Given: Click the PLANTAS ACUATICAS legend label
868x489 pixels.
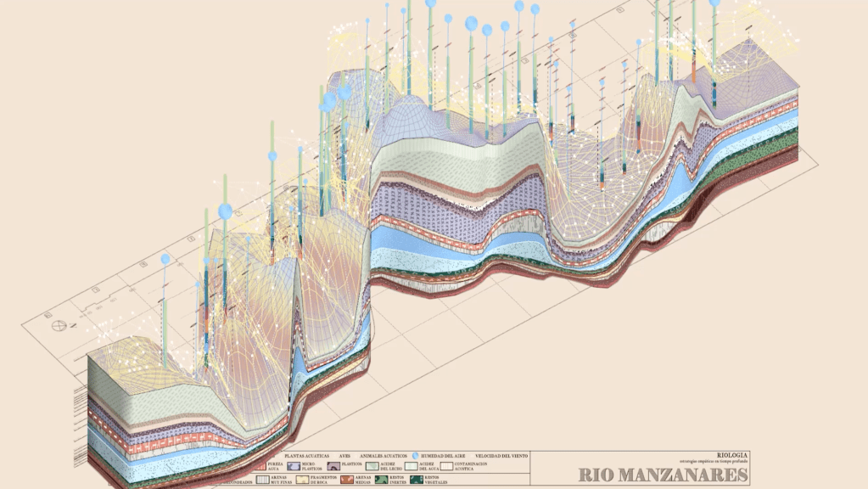Looking at the screenshot, I should (306, 456).
